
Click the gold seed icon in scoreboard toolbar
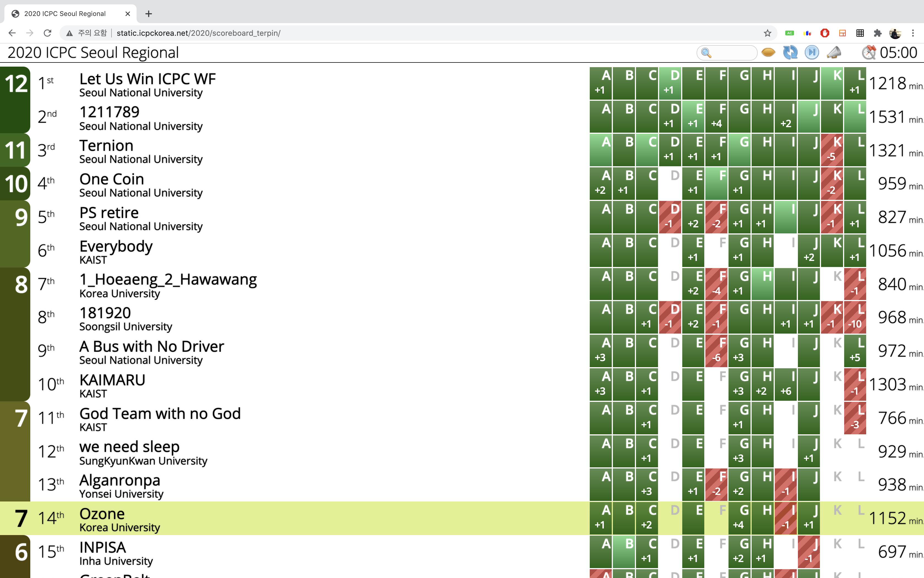(x=768, y=52)
